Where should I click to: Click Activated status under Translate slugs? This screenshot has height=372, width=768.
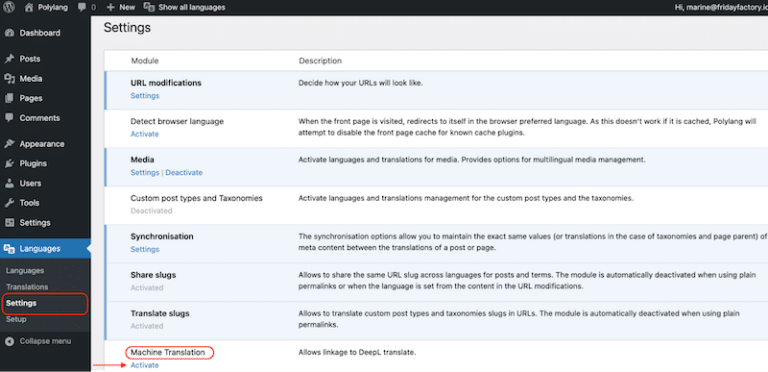pos(147,326)
